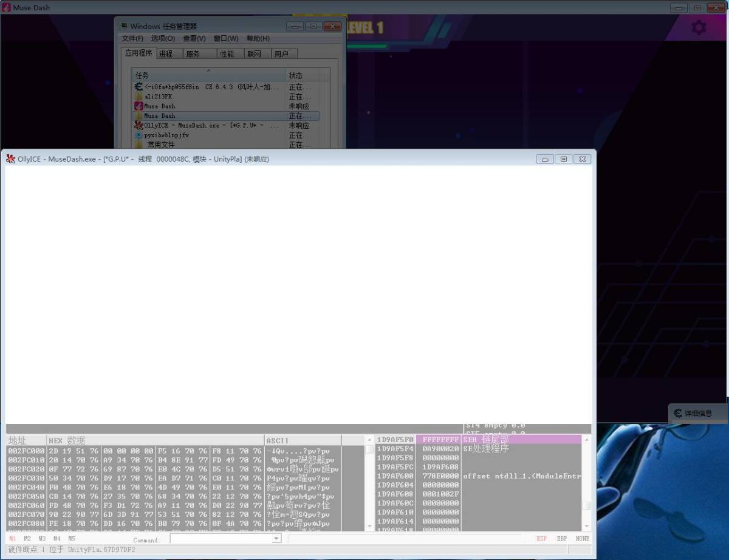Click the 地址 column header in dump

click(x=27, y=440)
